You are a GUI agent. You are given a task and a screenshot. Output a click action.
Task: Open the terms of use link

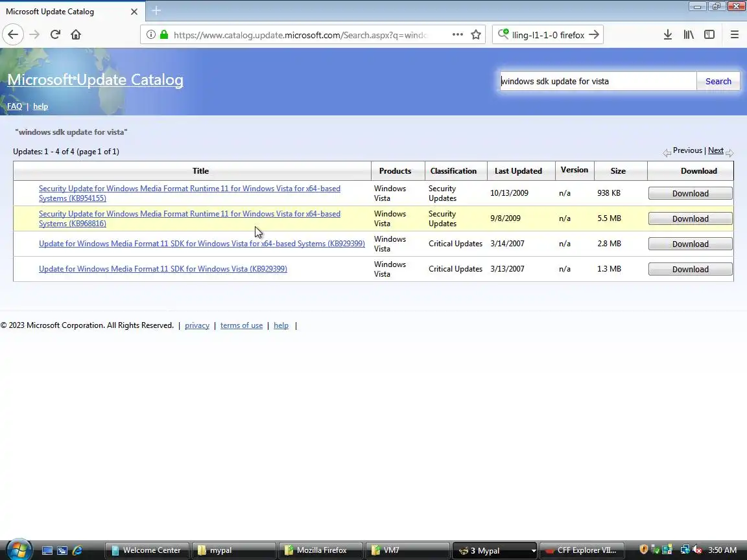click(x=241, y=326)
